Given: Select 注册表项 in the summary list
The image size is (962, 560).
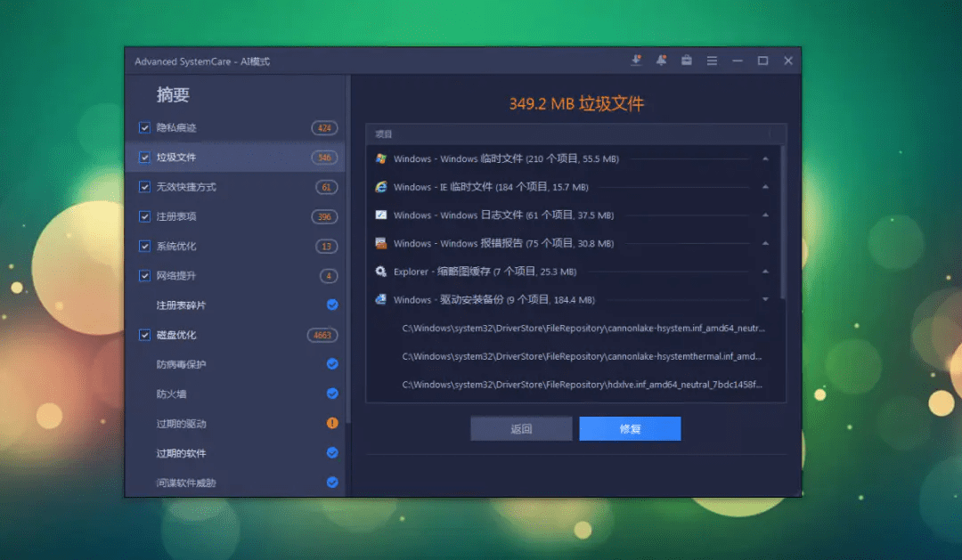Looking at the screenshot, I should pyautogui.click(x=176, y=216).
